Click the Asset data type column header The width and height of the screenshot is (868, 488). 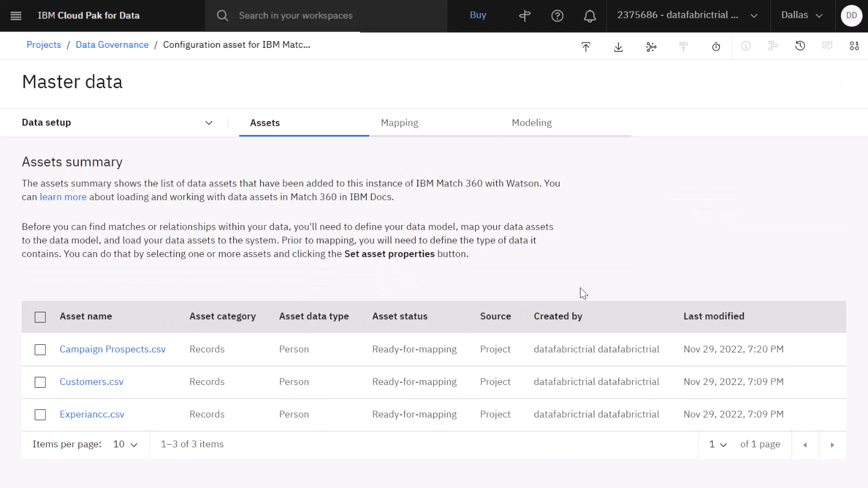(314, 316)
